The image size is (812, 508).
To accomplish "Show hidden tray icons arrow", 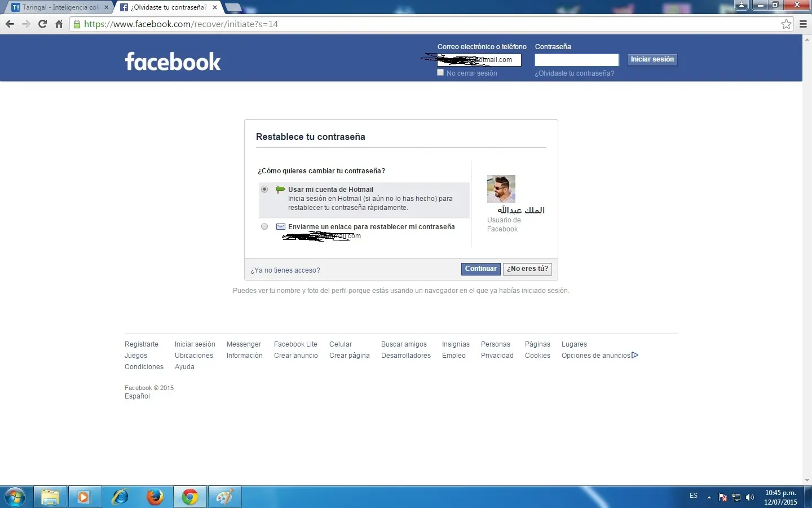I will tap(709, 497).
